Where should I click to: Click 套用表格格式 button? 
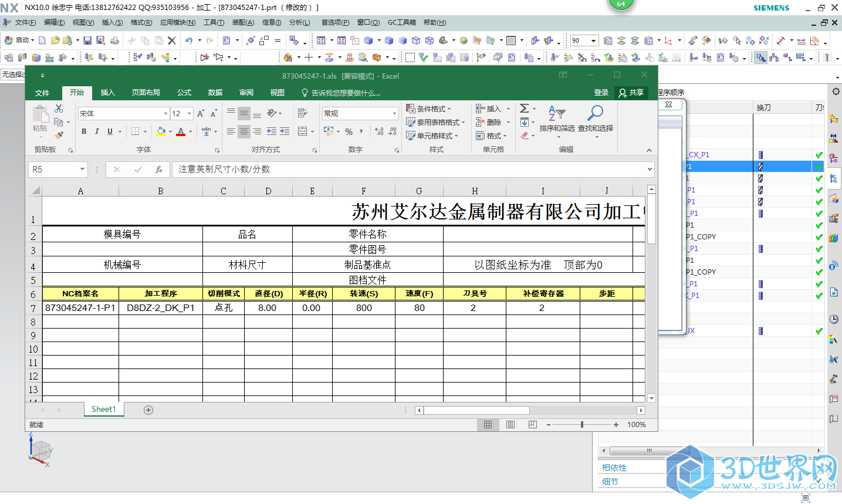[x=435, y=122]
